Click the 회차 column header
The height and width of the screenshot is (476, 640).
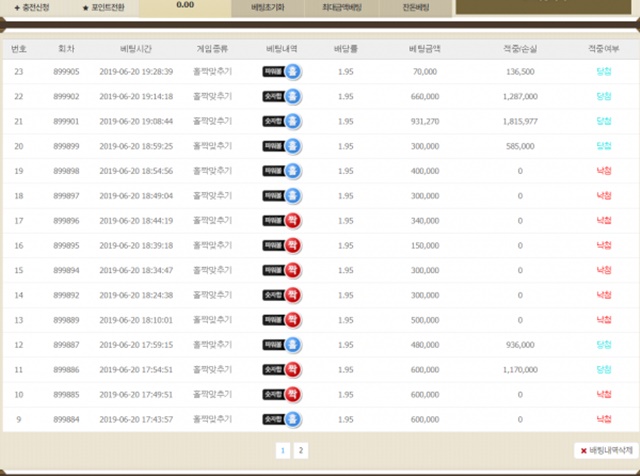tap(66, 49)
